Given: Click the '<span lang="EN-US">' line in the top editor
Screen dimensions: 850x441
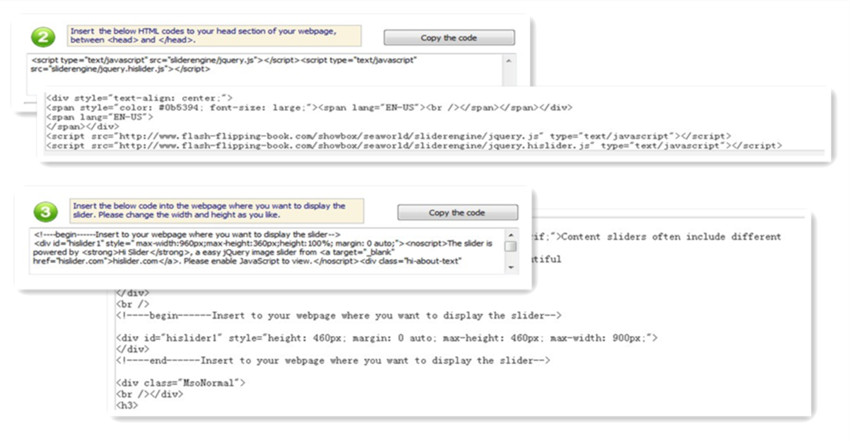Looking at the screenshot, I should pos(100,117).
